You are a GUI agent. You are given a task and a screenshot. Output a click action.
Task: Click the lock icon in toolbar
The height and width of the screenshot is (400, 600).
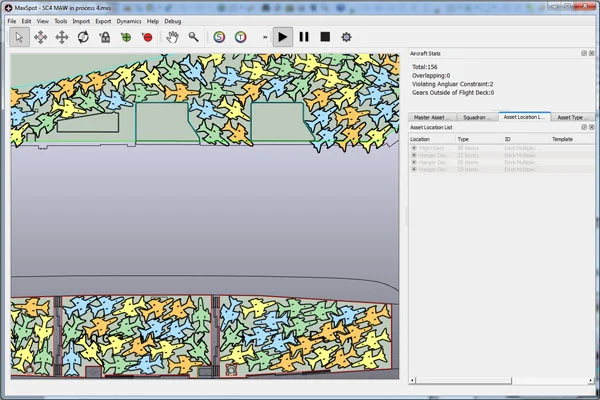(x=104, y=37)
